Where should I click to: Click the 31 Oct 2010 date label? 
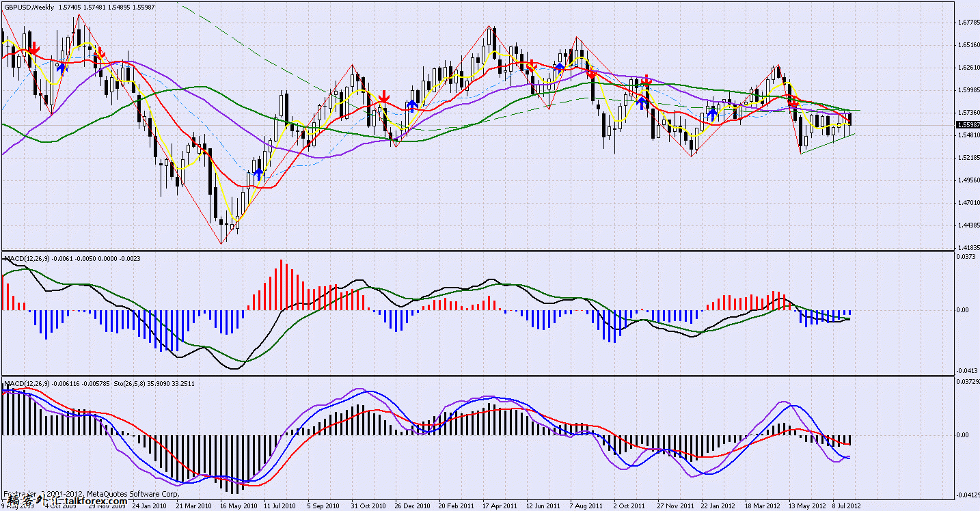pos(368,506)
